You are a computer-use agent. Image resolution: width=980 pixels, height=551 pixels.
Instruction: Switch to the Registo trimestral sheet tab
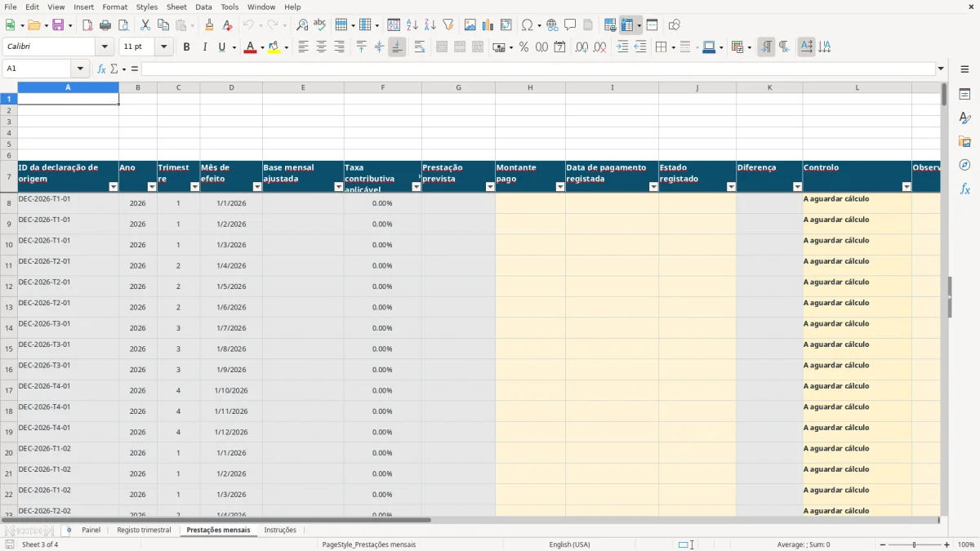[x=144, y=530]
